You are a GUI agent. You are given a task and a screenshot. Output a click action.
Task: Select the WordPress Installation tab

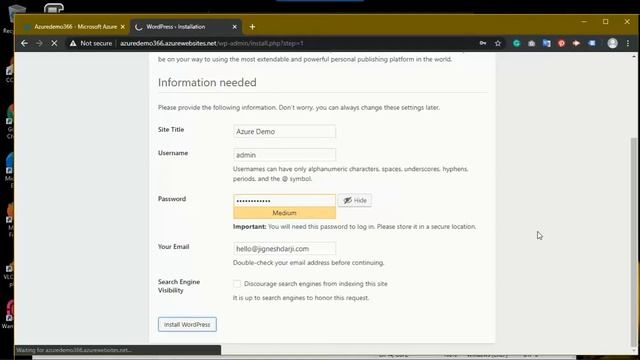186,27
